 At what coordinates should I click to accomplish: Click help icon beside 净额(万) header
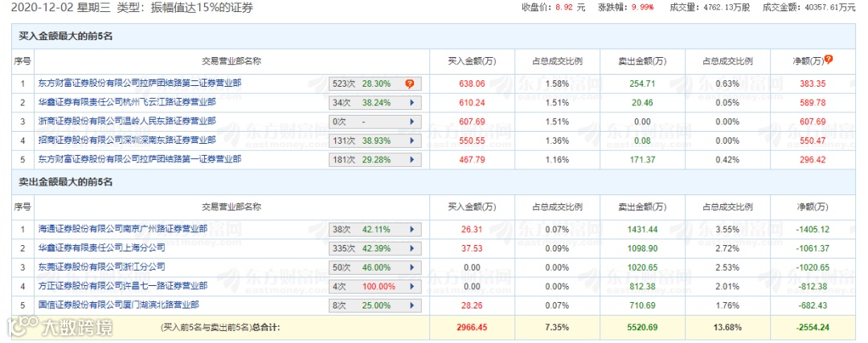click(828, 59)
